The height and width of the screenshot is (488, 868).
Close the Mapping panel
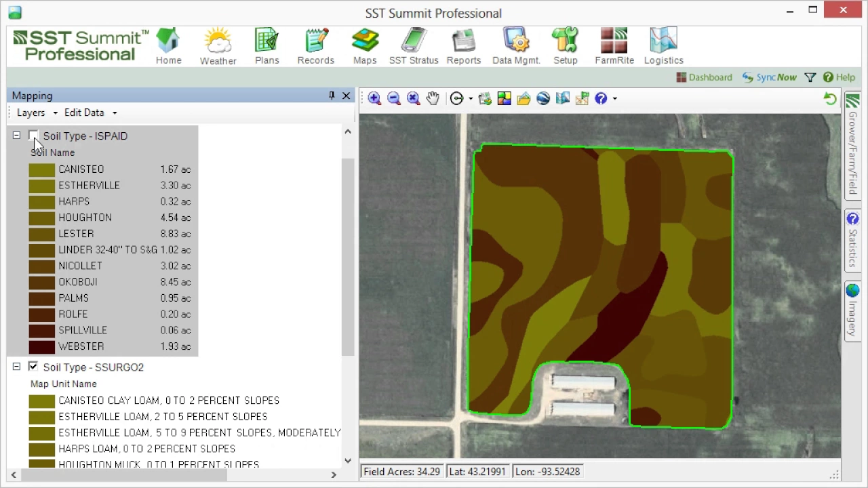click(x=347, y=96)
